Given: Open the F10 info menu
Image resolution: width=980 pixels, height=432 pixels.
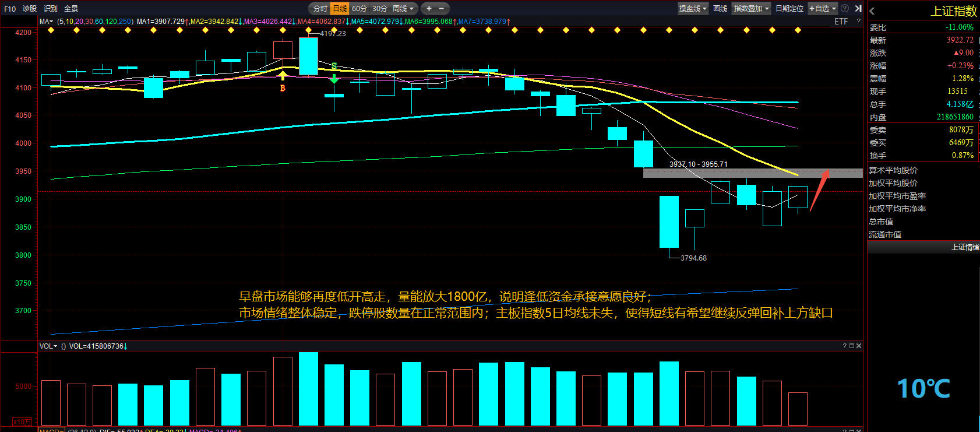Looking at the screenshot, I should 10,8.
